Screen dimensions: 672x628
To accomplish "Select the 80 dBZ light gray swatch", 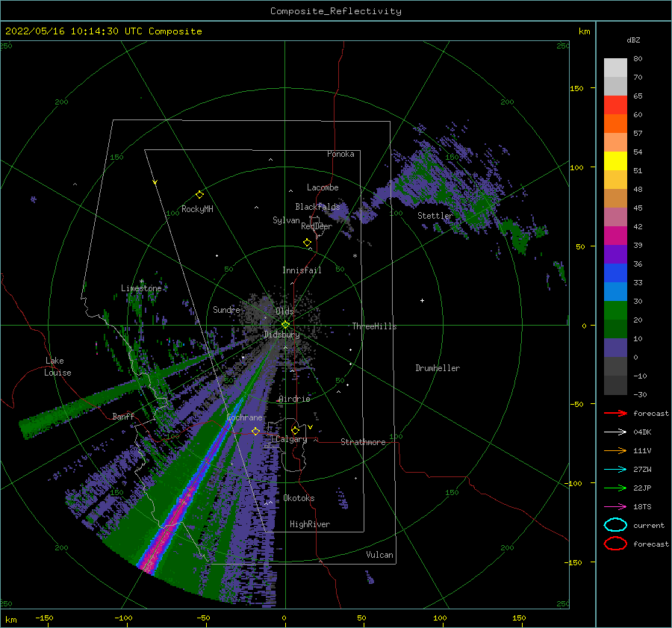I will [615, 68].
